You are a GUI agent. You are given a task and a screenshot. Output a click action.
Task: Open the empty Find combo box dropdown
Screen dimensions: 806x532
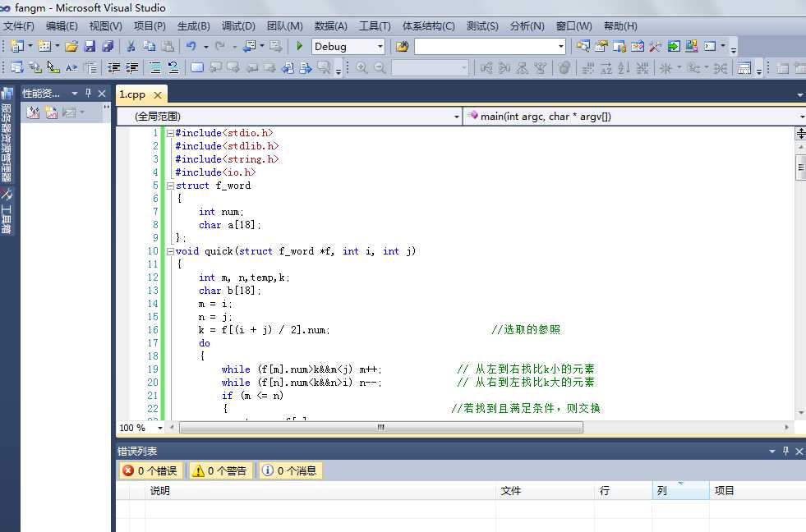[561, 47]
